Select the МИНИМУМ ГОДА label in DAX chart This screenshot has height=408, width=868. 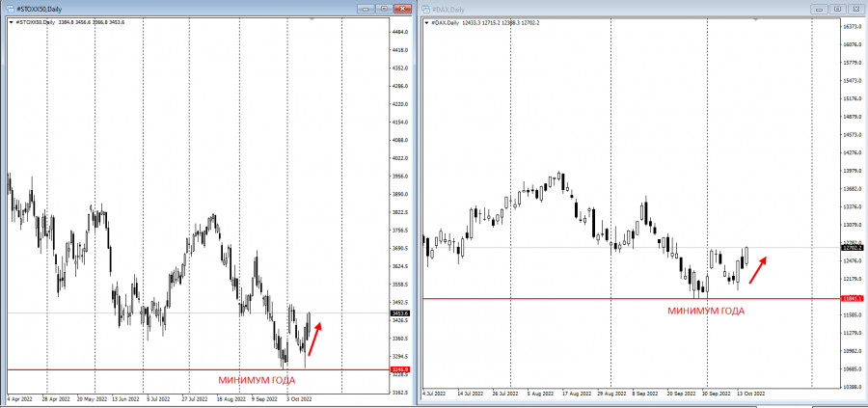click(x=706, y=311)
